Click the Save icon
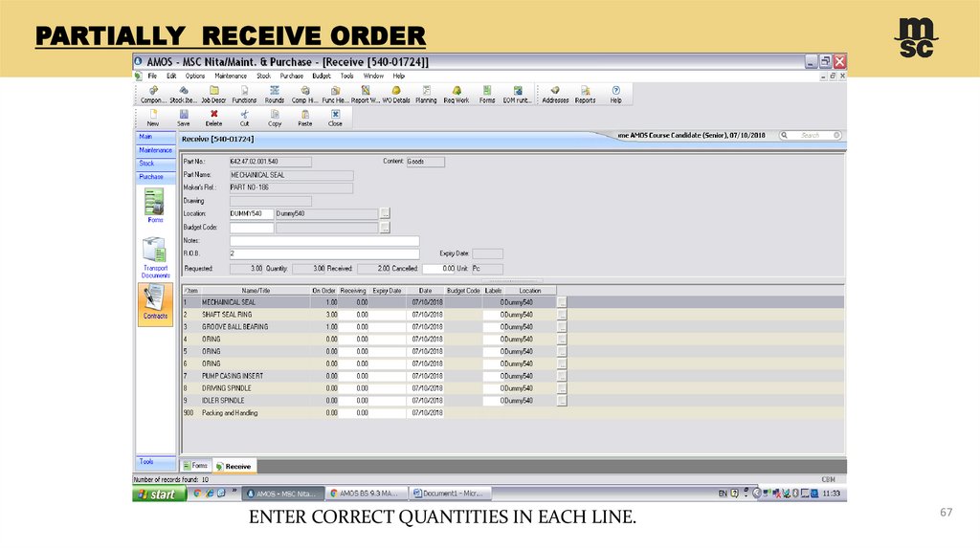This screenshot has width=980, height=549. pos(184,118)
